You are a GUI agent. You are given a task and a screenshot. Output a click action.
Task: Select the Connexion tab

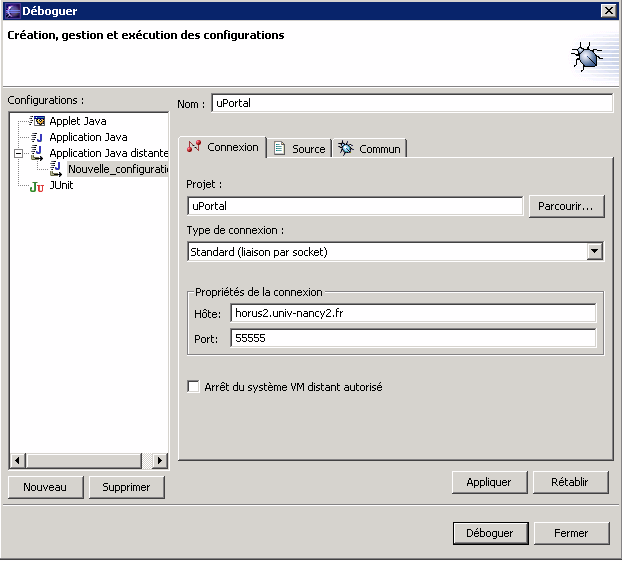pyautogui.click(x=223, y=147)
